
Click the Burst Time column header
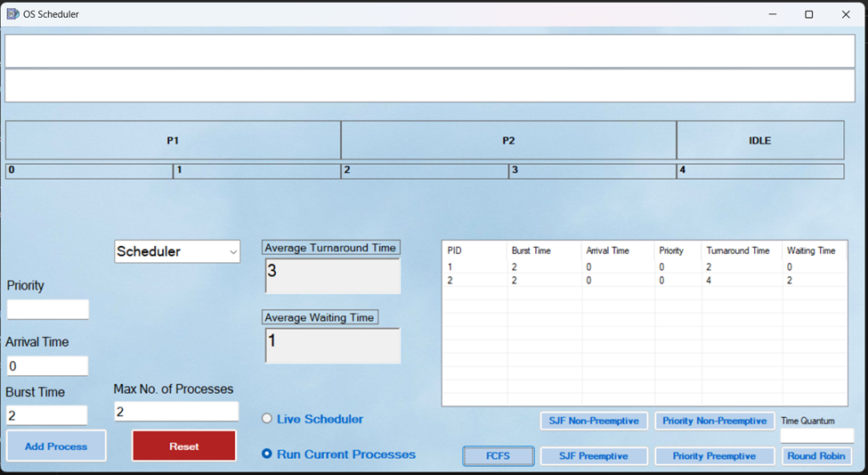click(544, 250)
